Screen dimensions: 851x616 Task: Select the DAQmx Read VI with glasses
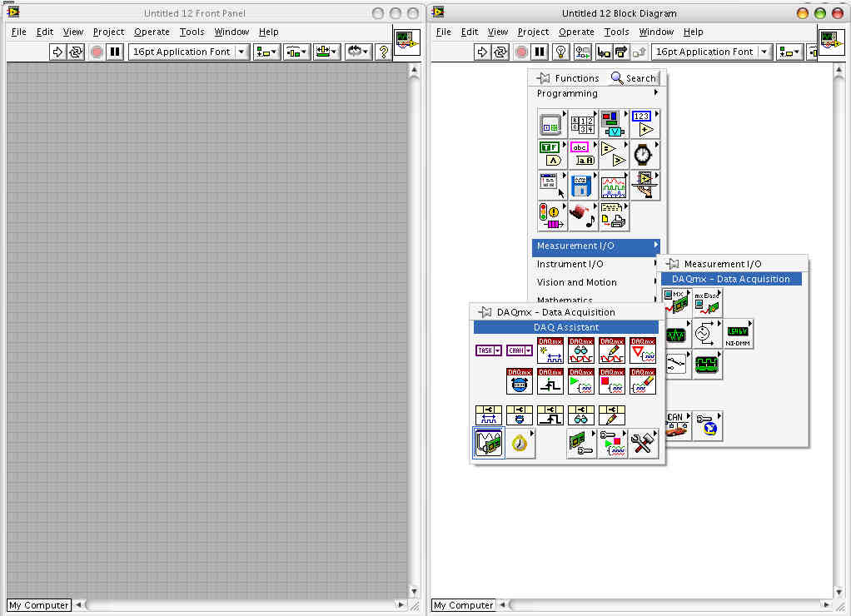(581, 350)
